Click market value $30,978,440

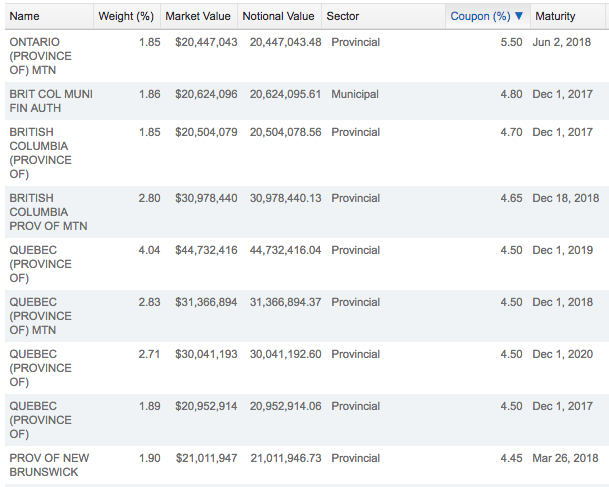(x=206, y=198)
